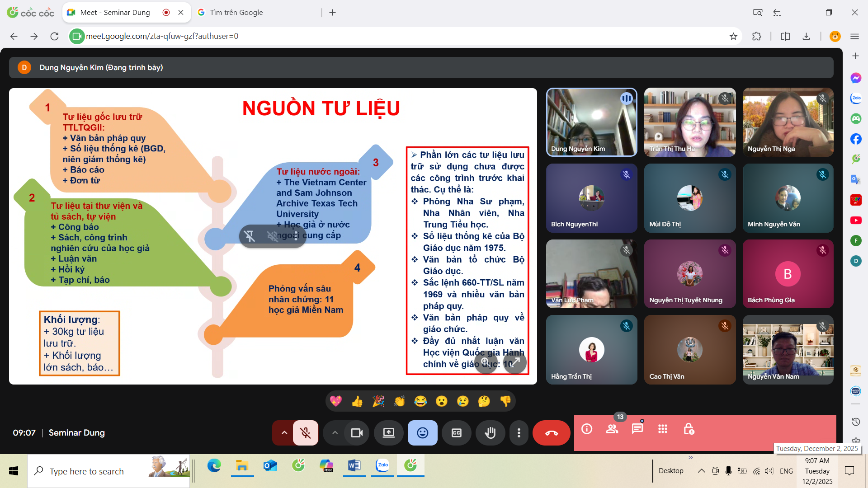Open host controls lock icon
Image resolution: width=868 pixels, height=488 pixels.
[x=689, y=429]
